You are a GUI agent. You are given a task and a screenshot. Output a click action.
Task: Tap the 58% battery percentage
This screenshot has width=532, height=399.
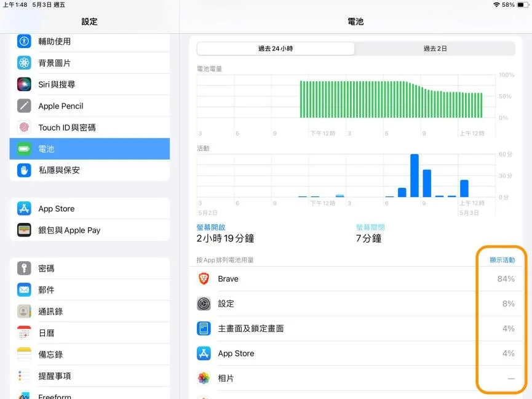pos(508,5)
